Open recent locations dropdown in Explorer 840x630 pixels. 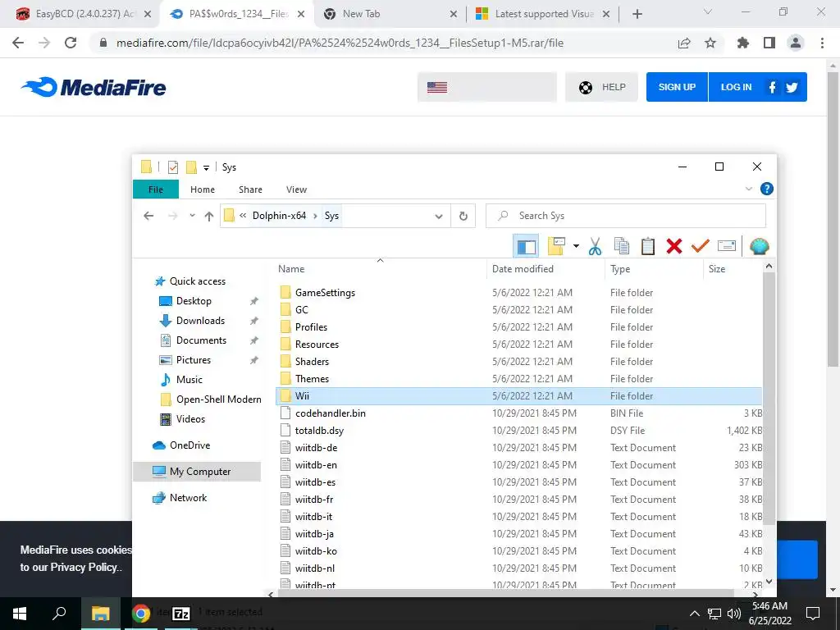coord(192,216)
